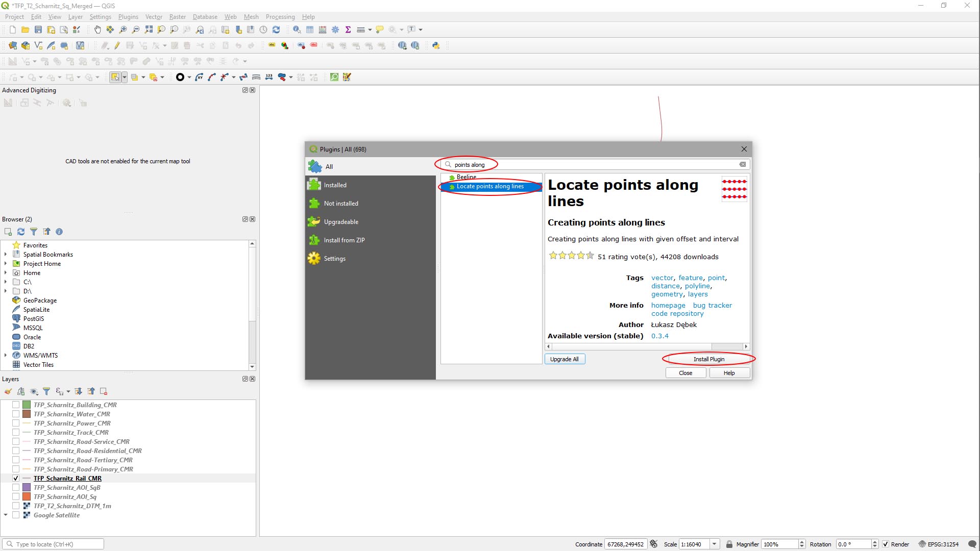Open the Scale dropdown in status bar
Screen dimensions: 980x551
(715, 544)
